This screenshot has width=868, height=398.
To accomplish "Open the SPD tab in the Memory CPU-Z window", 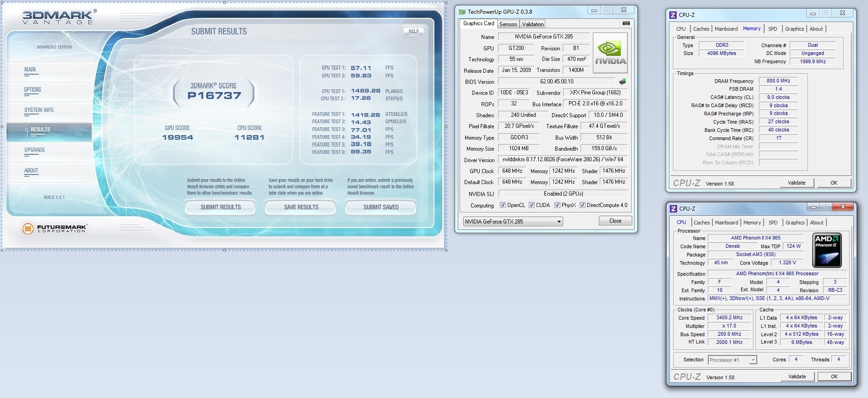I will pyautogui.click(x=772, y=29).
